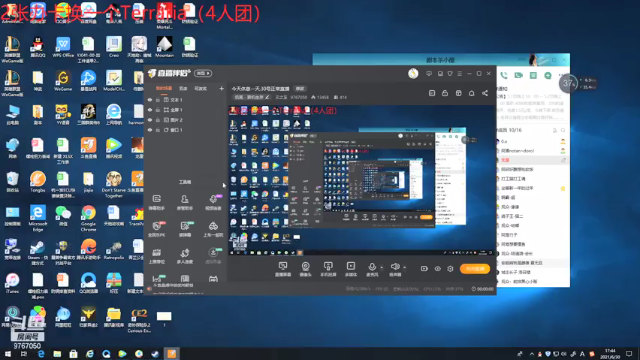
Task: Open the user avatar in streaming app title bar
Action: [x=413, y=73]
